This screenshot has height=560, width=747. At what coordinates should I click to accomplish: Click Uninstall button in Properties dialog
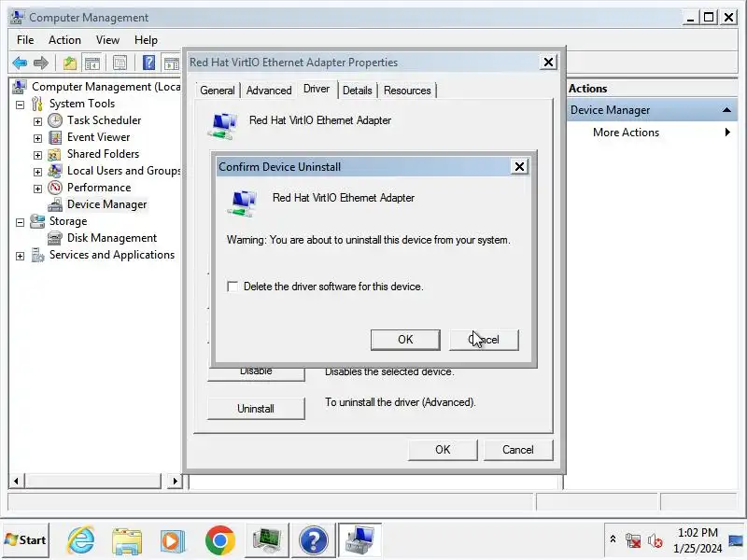(x=256, y=409)
